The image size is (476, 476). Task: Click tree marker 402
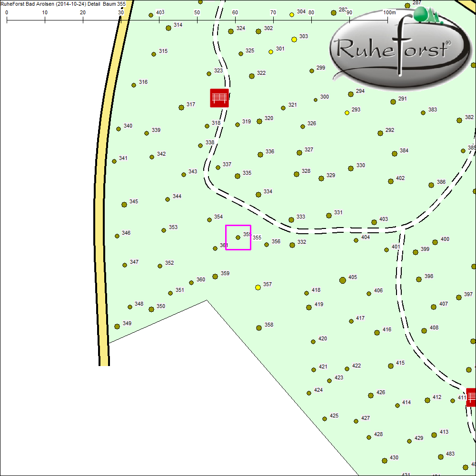[x=391, y=181]
